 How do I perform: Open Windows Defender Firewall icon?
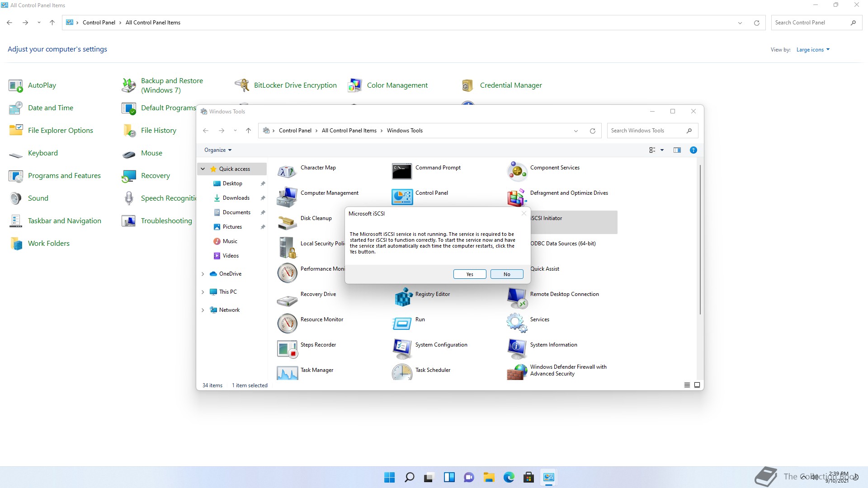(x=517, y=372)
